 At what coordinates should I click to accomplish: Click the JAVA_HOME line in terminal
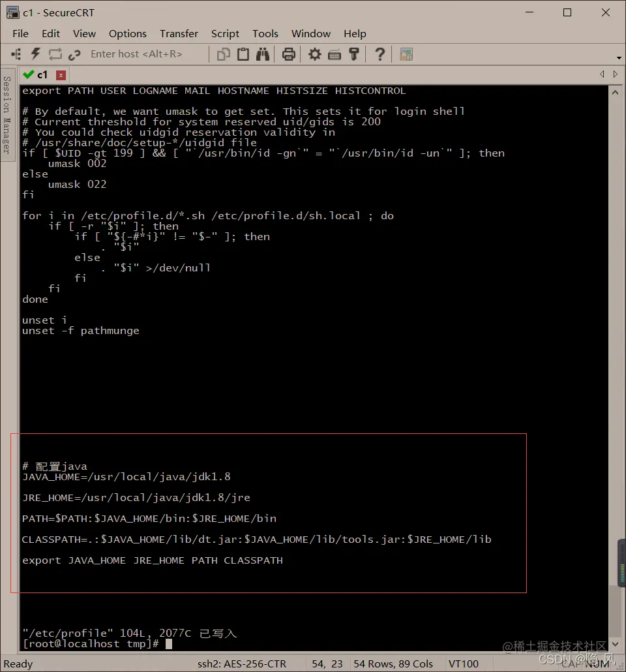tap(127, 476)
